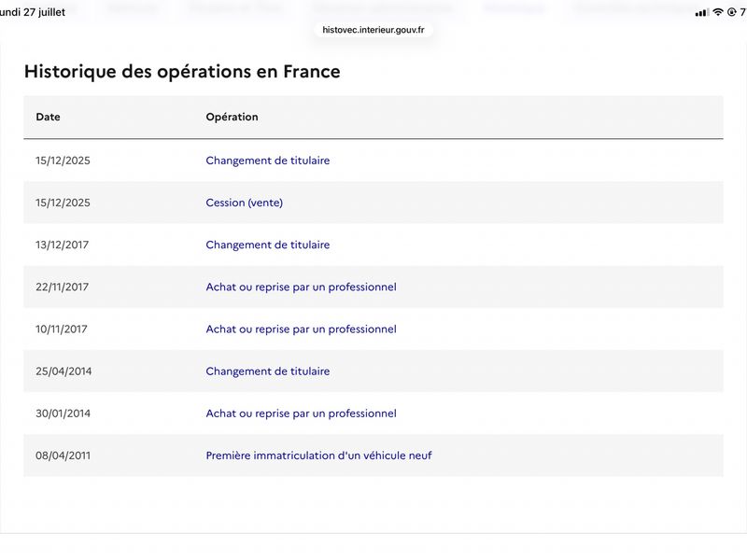
Task: Open the Cession (vente) operation
Action: pos(245,203)
